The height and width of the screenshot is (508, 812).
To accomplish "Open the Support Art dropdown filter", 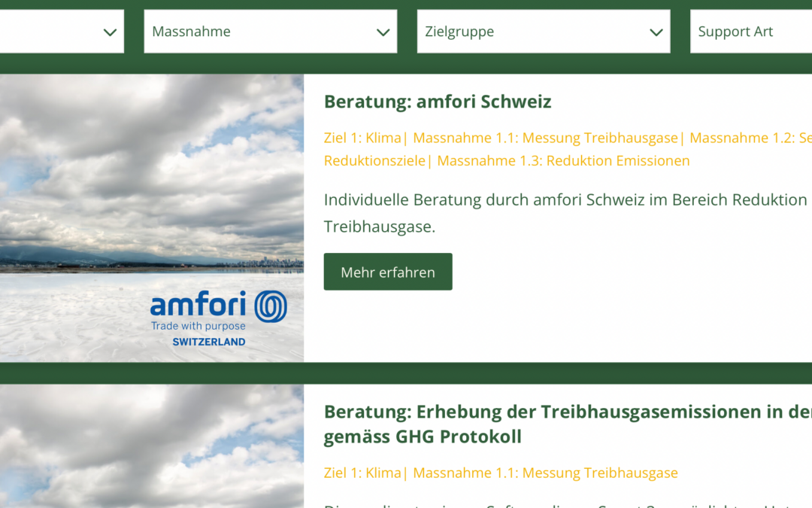I will (x=751, y=31).
